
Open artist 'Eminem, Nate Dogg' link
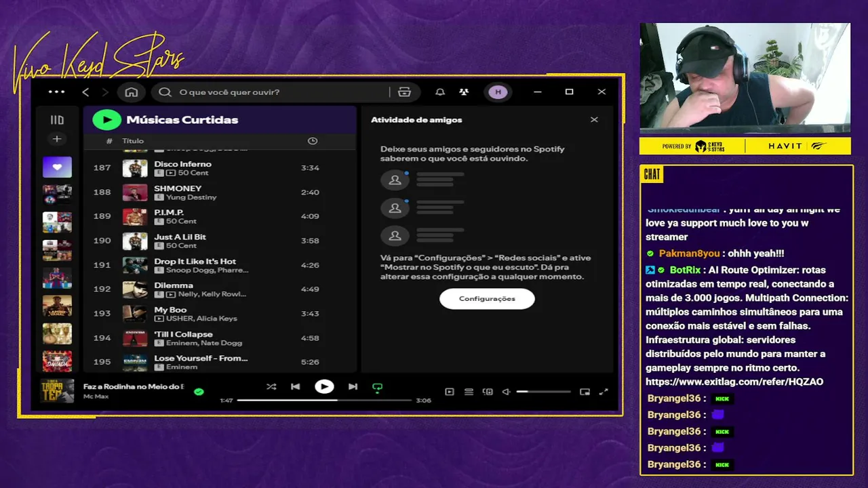(x=204, y=343)
